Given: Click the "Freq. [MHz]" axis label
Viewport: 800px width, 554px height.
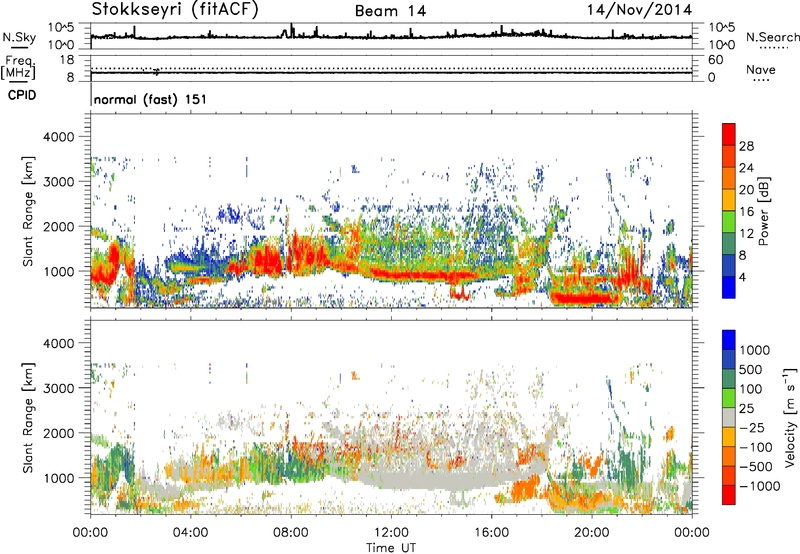Looking at the screenshot, I should pos(19,67).
